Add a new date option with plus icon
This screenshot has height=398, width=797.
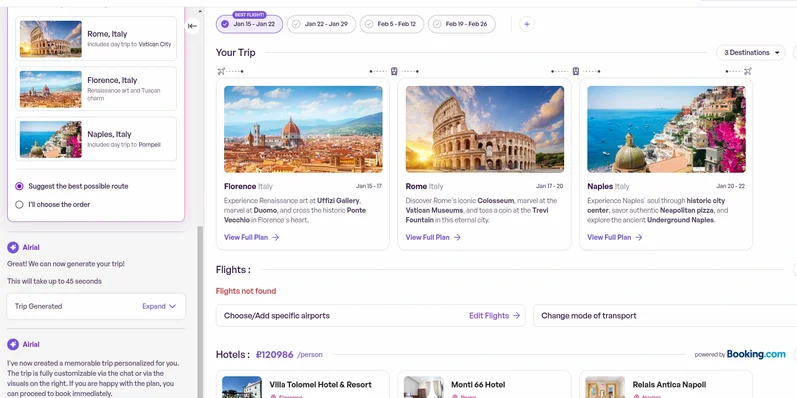(527, 24)
